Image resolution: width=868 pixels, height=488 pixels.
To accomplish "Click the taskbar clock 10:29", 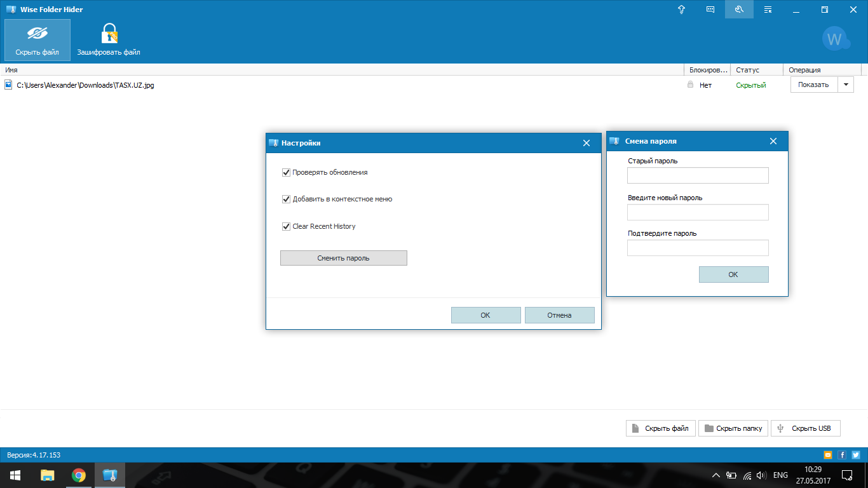I will point(813,469).
